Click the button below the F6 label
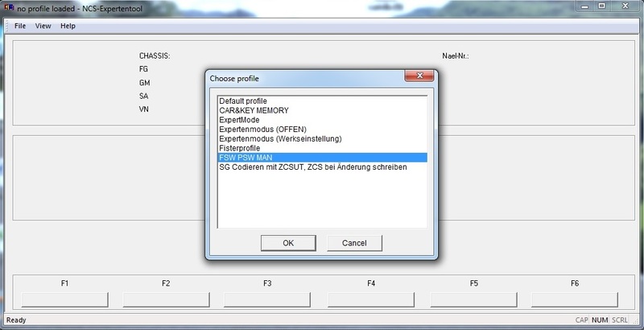Viewport: 644px width, 330px height. (x=574, y=299)
